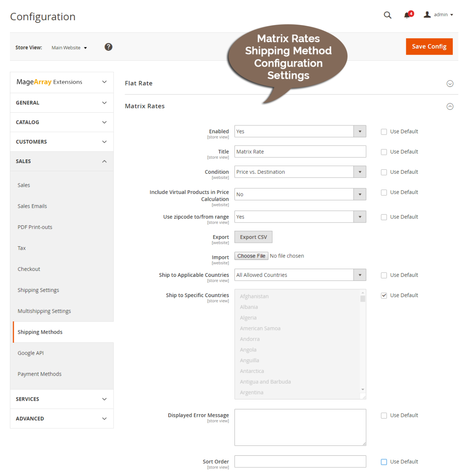Collapse the Matrix Rates section
This screenshot has height=476, width=469.
click(450, 106)
